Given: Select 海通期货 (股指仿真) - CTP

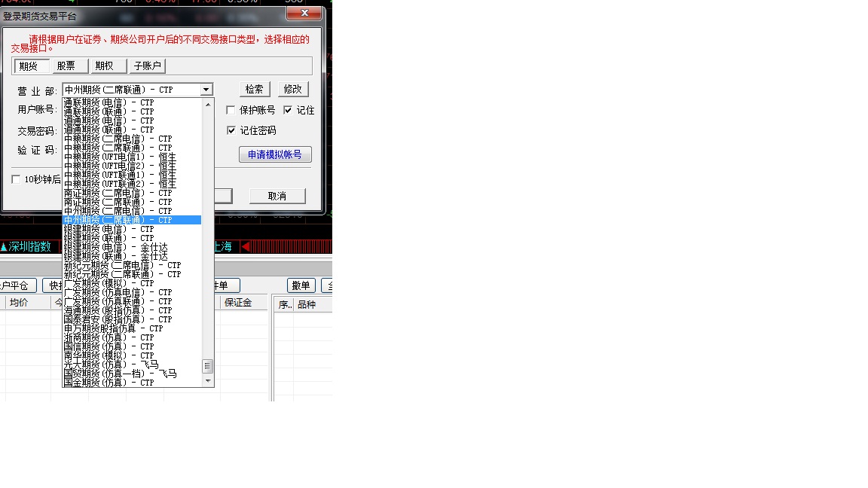Looking at the screenshot, I should tap(132, 310).
